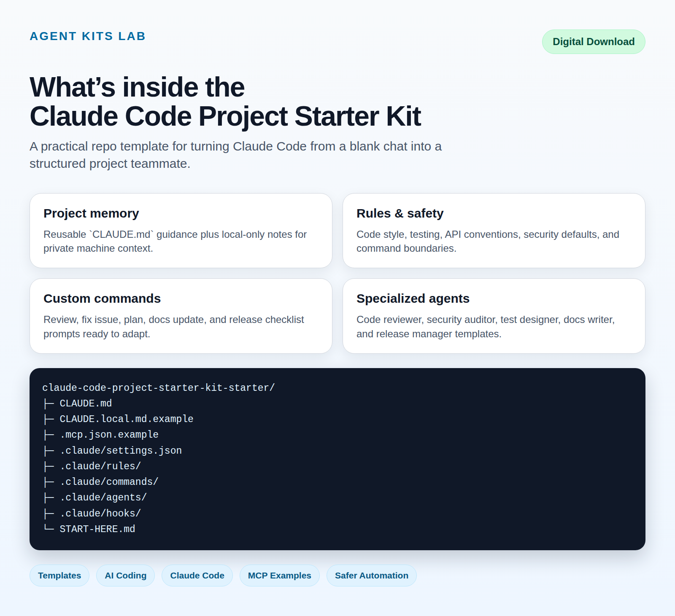
Task: Click the AGENT KITS LAB brand text
Action: point(88,36)
